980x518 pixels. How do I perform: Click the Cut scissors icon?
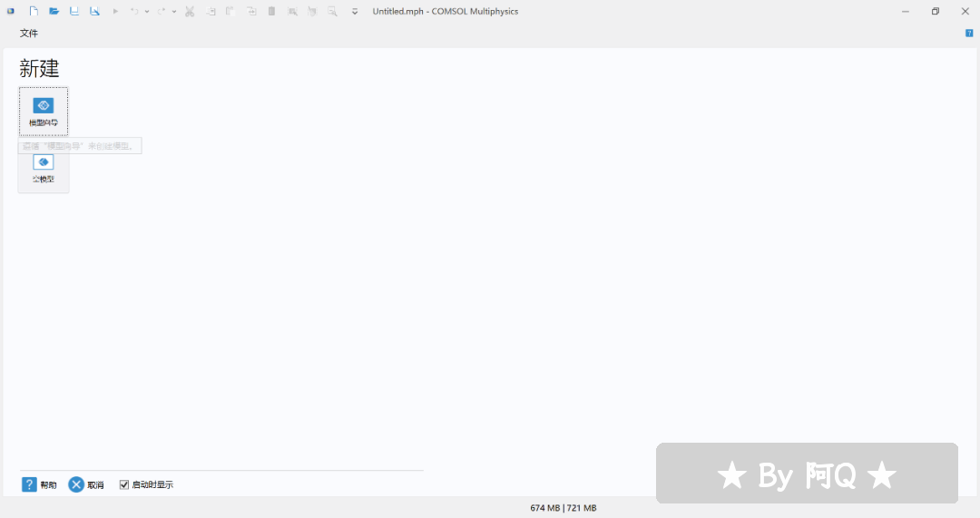click(190, 11)
